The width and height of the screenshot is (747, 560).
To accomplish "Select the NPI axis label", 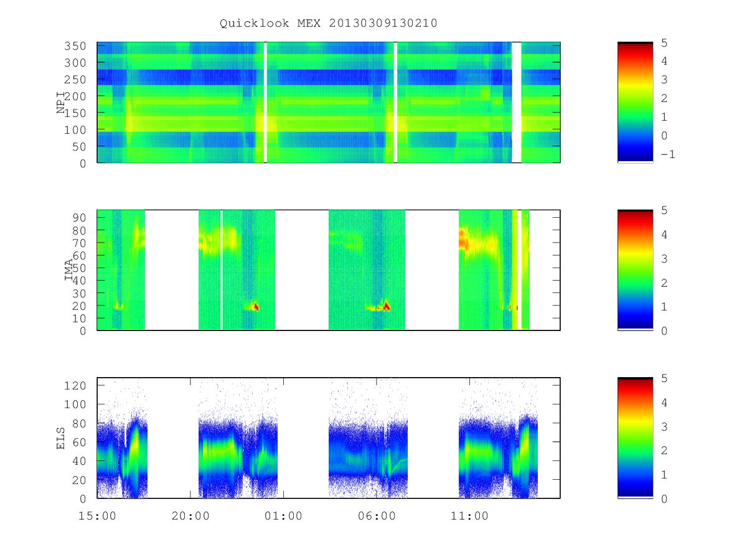I will point(61,103).
